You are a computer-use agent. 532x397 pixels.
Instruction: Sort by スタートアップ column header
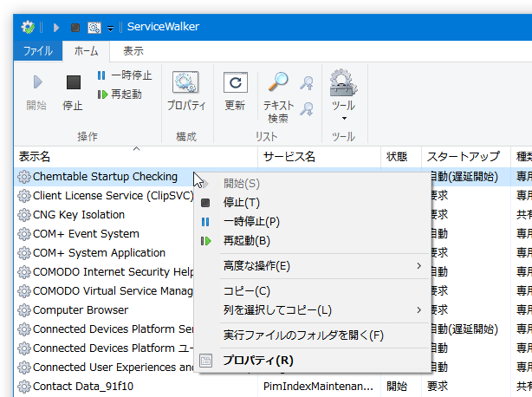pos(466,157)
